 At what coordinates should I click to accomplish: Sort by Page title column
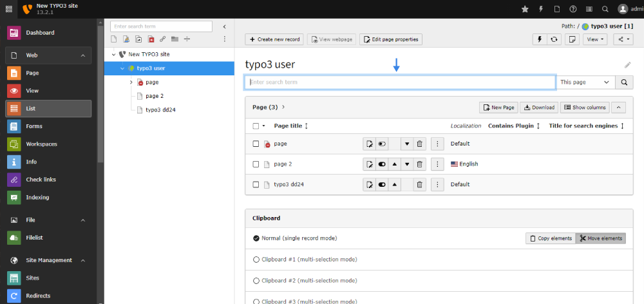click(291, 126)
